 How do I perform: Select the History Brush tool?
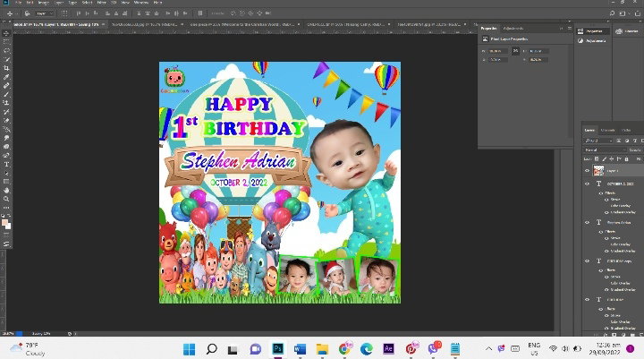[x=6, y=111]
